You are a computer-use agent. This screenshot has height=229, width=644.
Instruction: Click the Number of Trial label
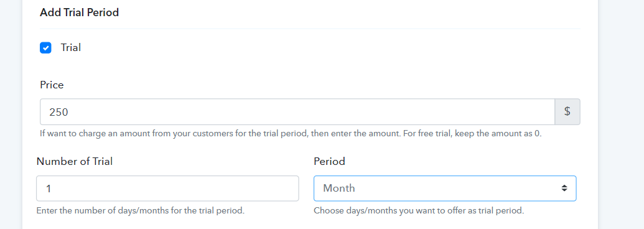[x=74, y=161]
